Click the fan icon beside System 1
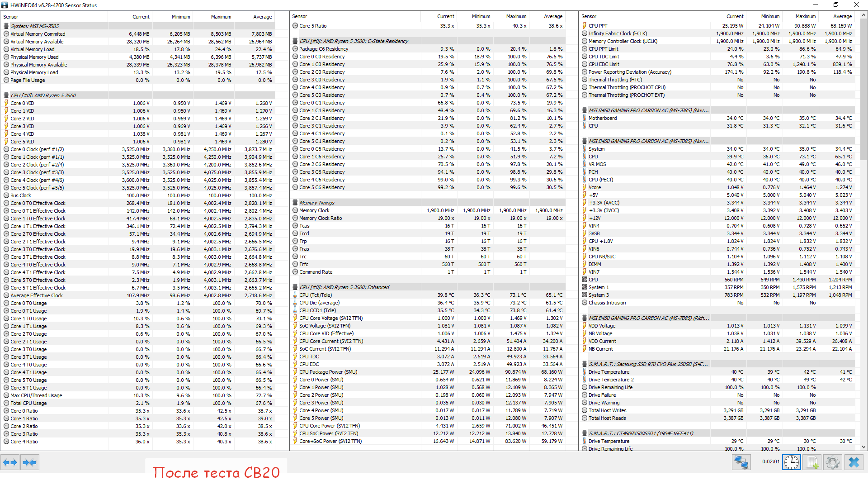This screenshot has width=868, height=485. 585,287
